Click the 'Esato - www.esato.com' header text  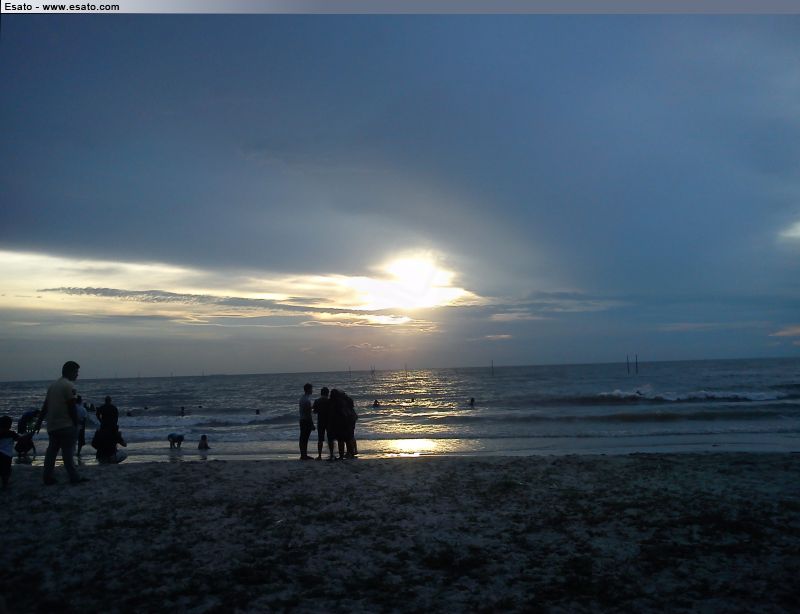click(x=62, y=7)
